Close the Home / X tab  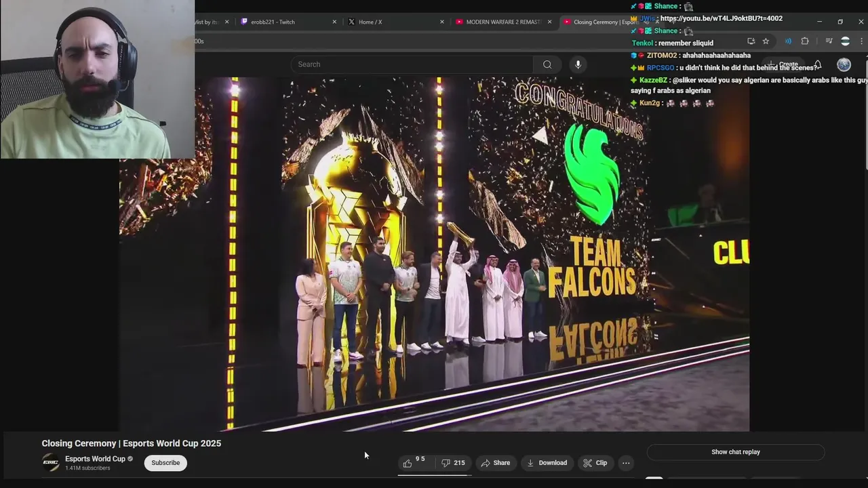tap(442, 22)
